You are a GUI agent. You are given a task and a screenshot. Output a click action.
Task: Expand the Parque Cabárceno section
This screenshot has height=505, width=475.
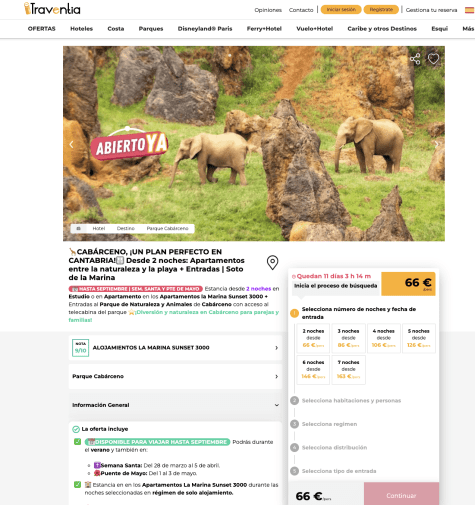175,376
